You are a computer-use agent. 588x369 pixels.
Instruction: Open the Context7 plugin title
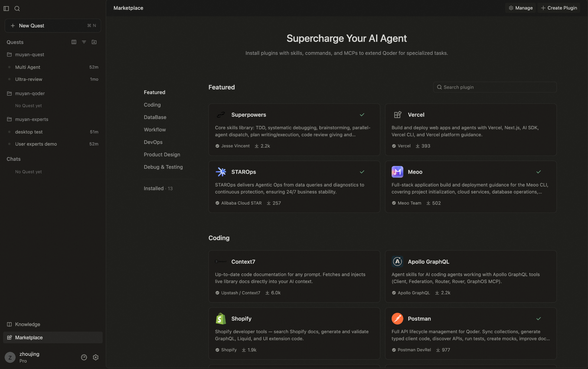coord(243,262)
